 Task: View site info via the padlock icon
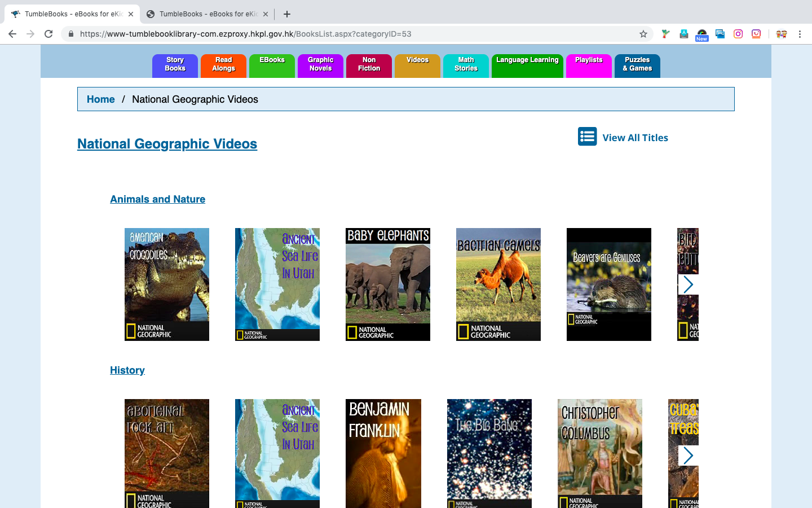coord(71,34)
